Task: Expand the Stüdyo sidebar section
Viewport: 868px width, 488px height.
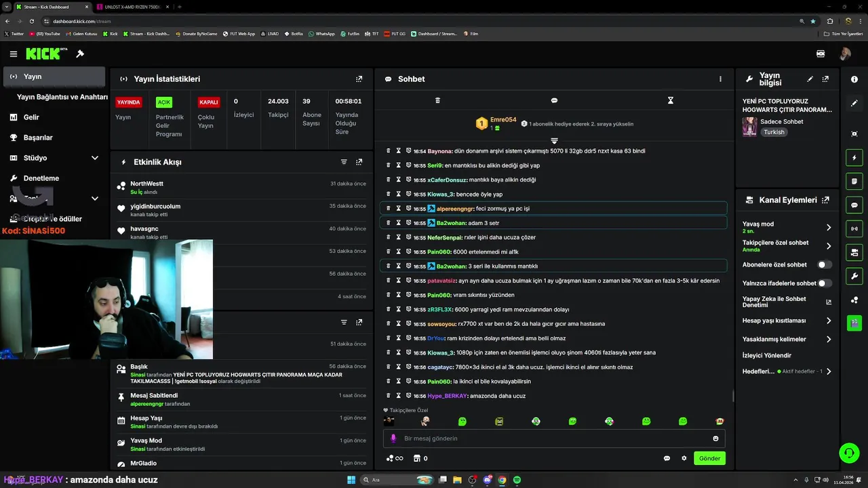Action: (x=95, y=158)
